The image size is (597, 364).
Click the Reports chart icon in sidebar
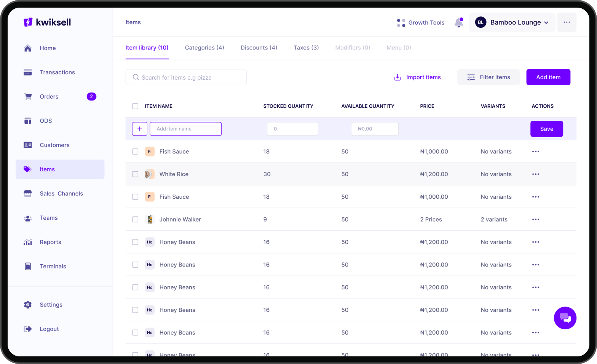[28, 242]
